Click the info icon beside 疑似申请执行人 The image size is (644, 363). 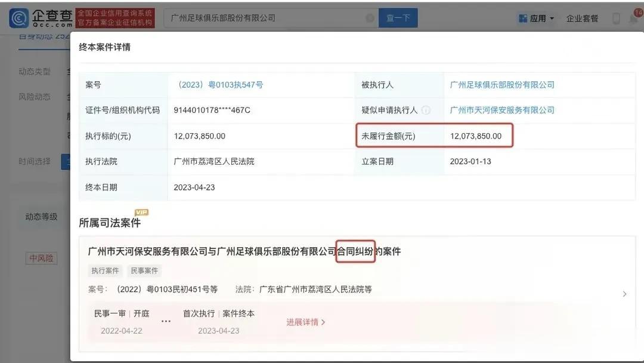point(426,110)
